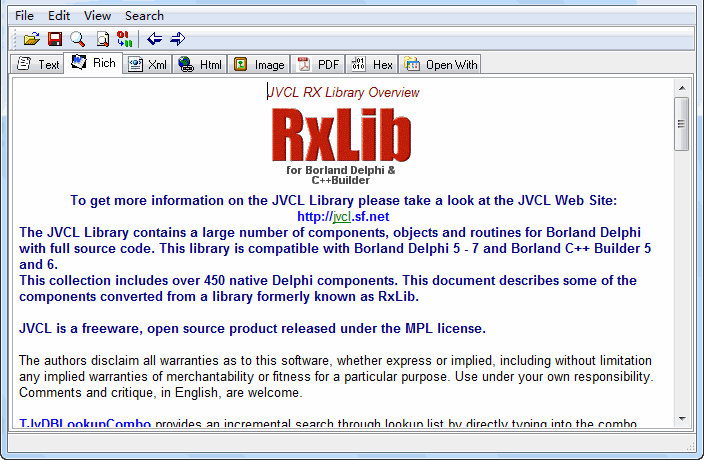This screenshot has height=460, width=704.
Task: Click the magnifying glass Search icon
Action: (78, 39)
